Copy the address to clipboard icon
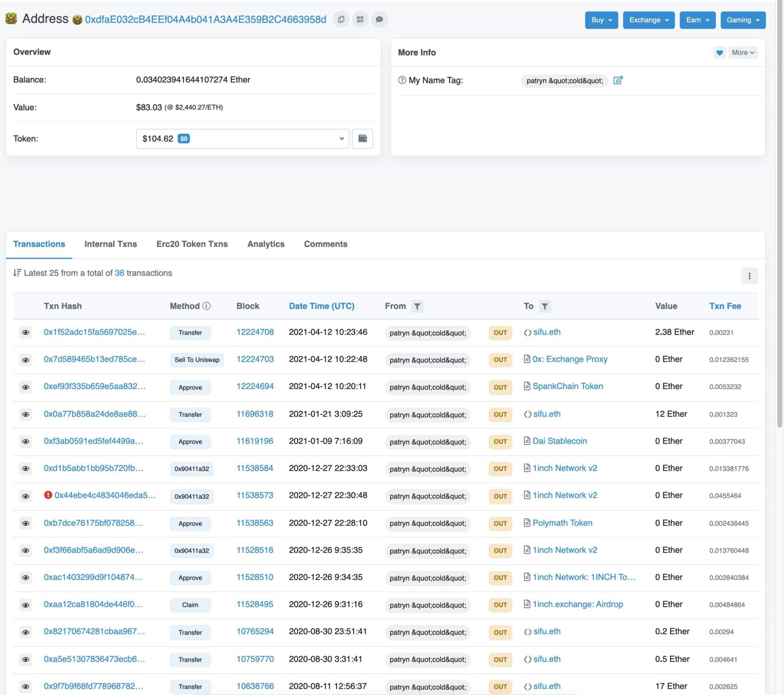Image resolution: width=784 pixels, height=695 pixels. tap(341, 20)
